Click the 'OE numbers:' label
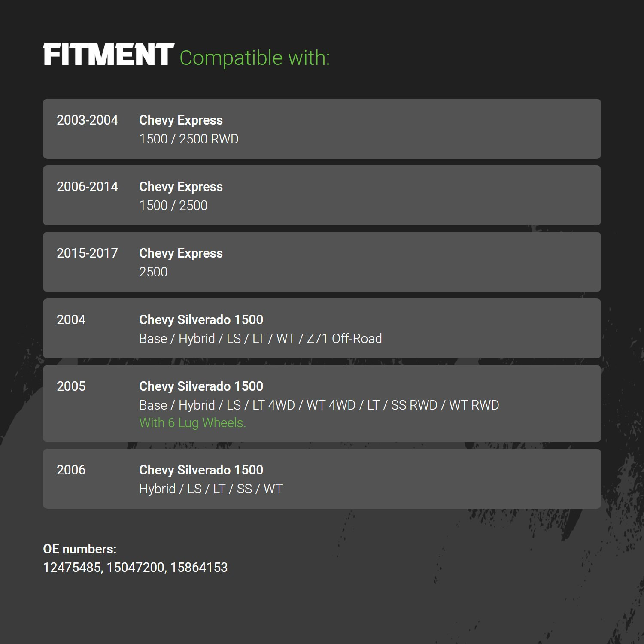This screenshot has width=644, height=644. pos(80,549)
